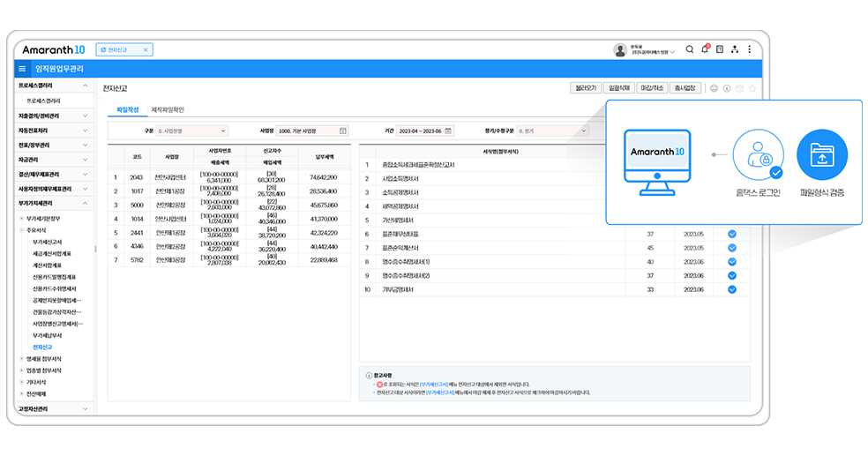868x456 pixels.
Task: Toggle the check for 영수증수취명세서(2) row
Action: click(732, 275)
